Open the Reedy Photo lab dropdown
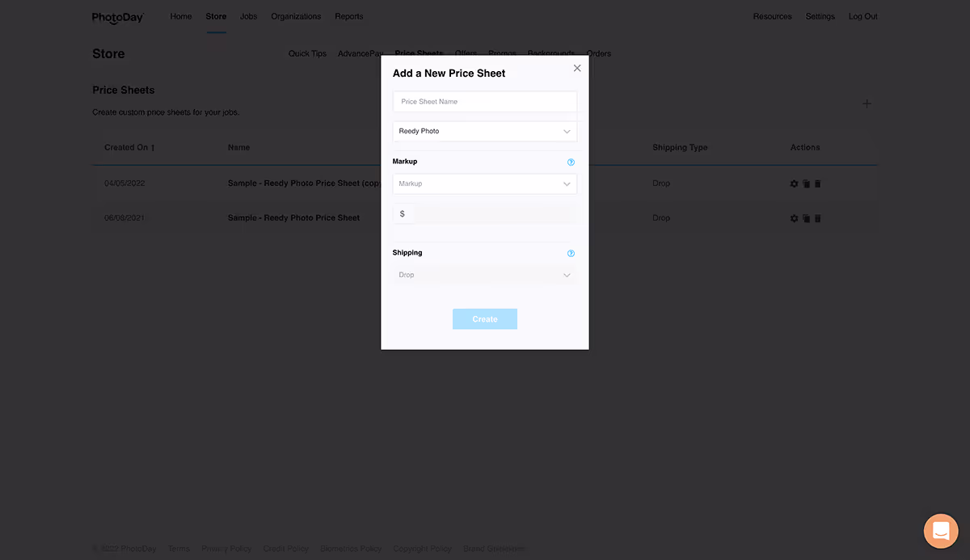 (x=485, y=131)
